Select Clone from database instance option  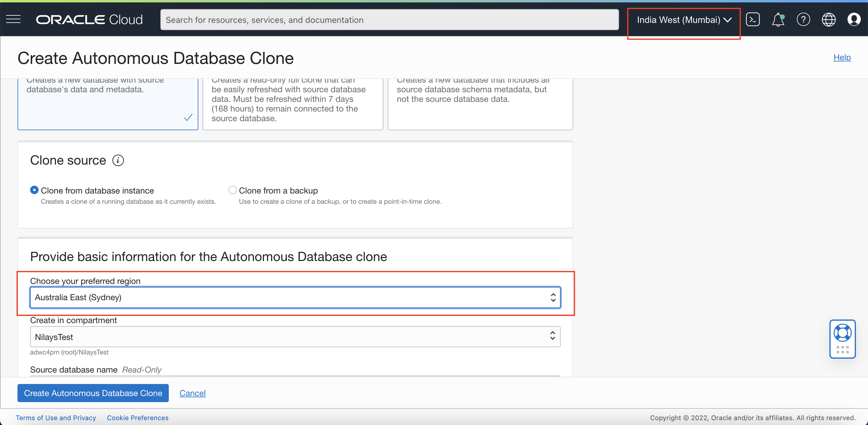[34, 190]
